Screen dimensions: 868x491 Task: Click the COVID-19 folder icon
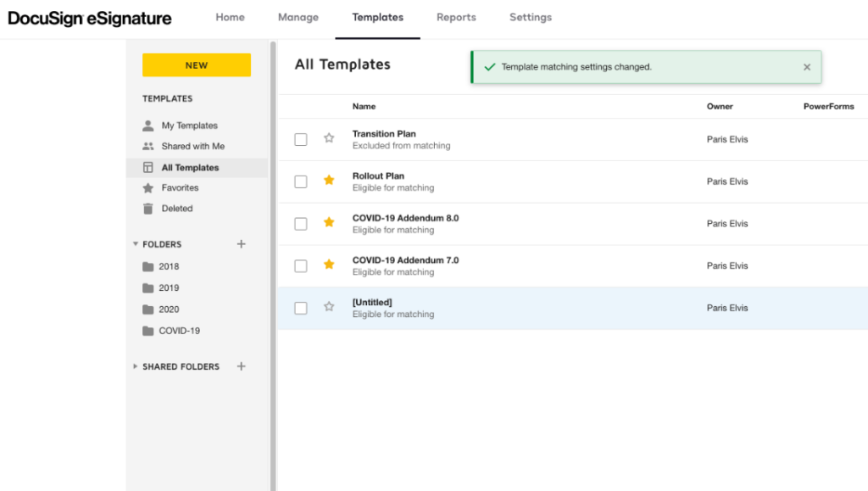click(147, 331)
